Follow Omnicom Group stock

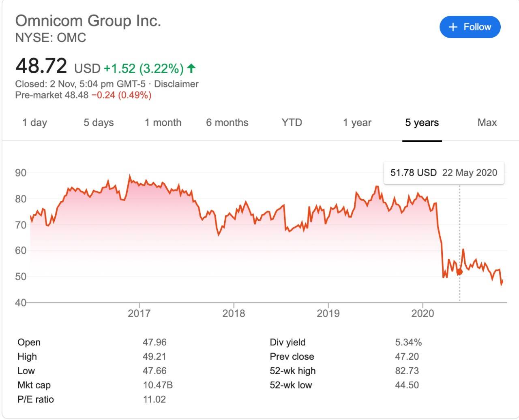470,27
